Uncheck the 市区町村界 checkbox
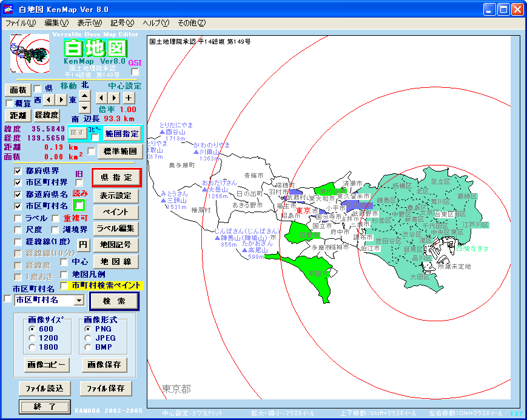Screen dimensions: 527x420 click(18, 182)
